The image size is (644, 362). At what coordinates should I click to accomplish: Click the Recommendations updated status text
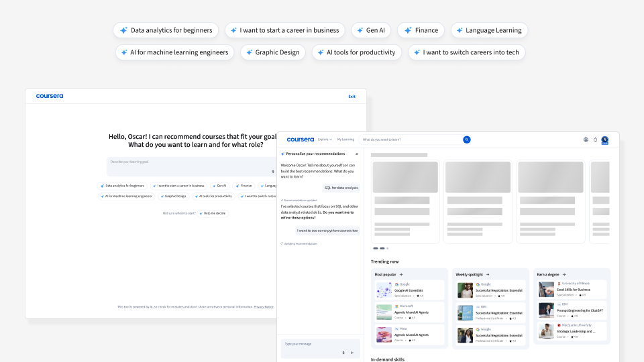point(301,200)
